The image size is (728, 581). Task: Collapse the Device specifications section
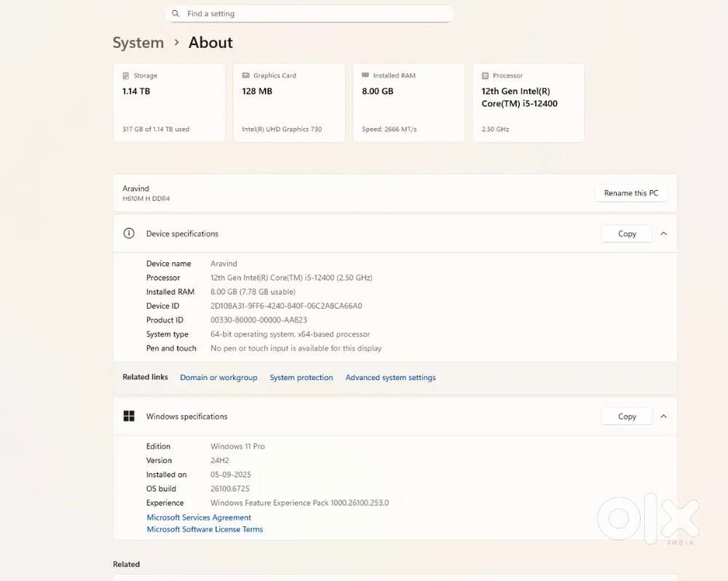click(663, 234)
